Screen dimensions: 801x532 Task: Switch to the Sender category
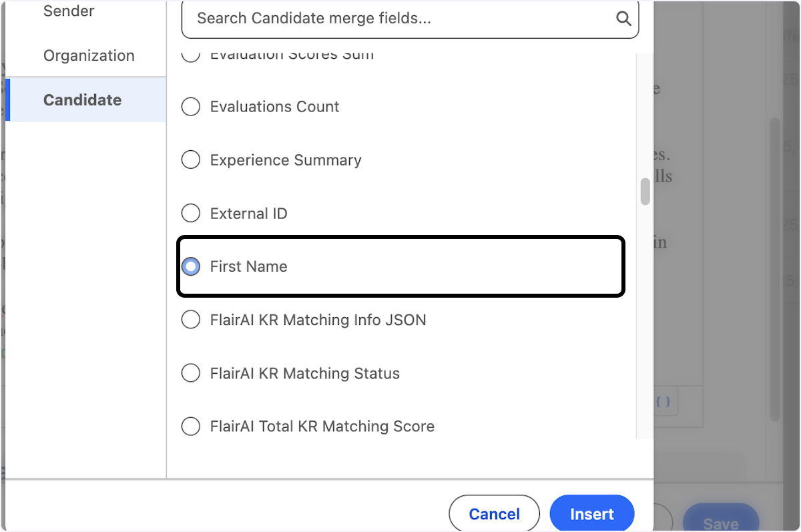pos(68,11)
